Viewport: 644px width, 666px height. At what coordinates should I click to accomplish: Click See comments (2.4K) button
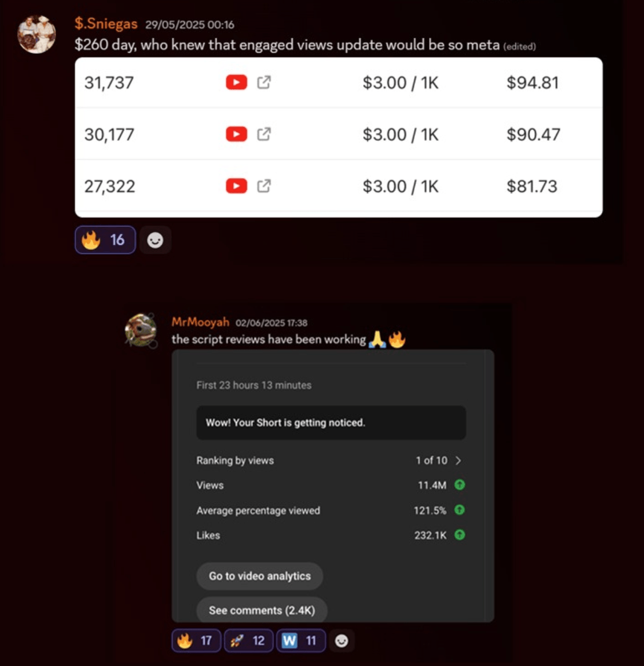pos(261,610)
